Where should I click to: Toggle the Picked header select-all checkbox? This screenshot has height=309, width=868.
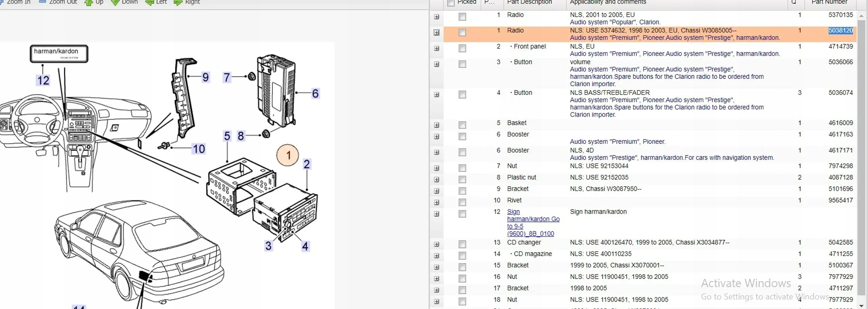[x=451, y=3]
